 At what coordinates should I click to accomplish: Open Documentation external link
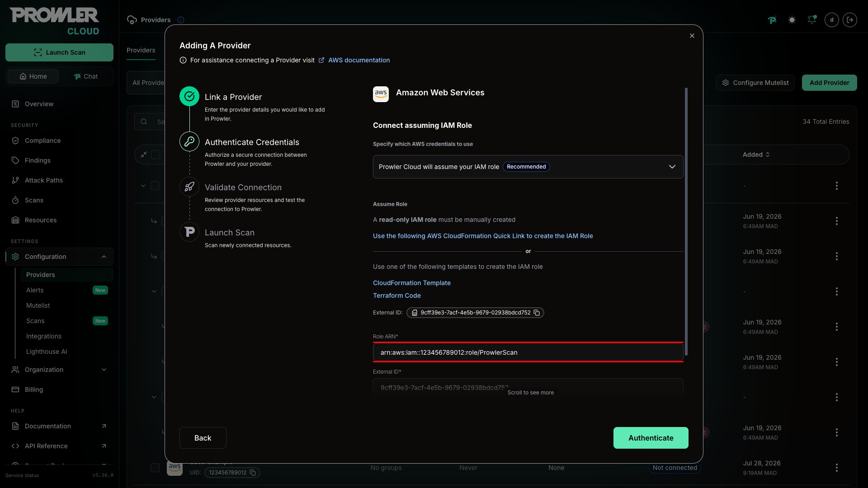pyautogui.click(x=59, y=426)
